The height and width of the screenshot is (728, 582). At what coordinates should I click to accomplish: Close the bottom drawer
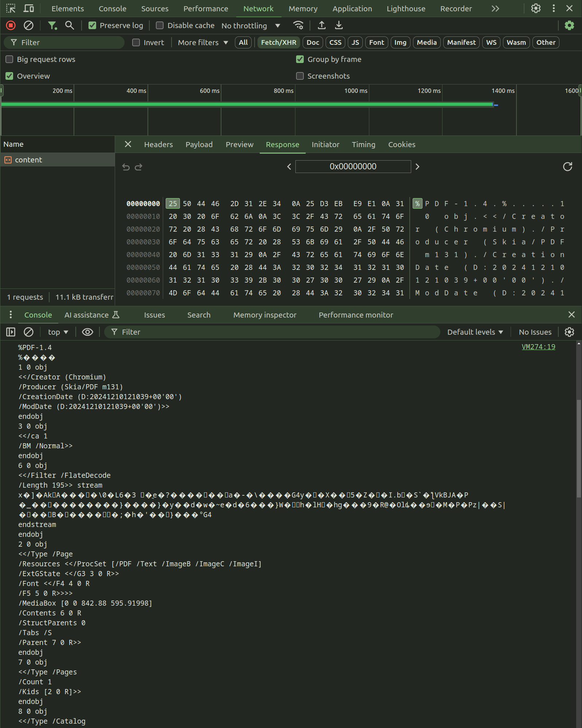pos(571,315)
